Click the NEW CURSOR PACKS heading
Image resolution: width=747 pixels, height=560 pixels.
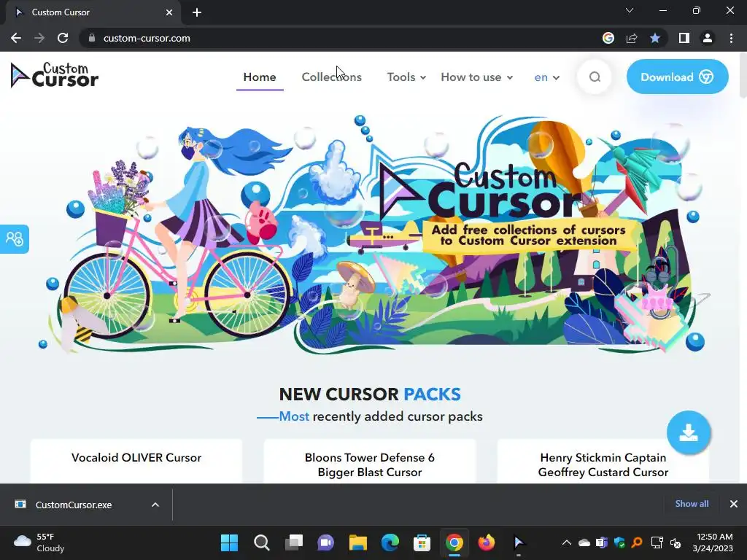coord(370,394)
